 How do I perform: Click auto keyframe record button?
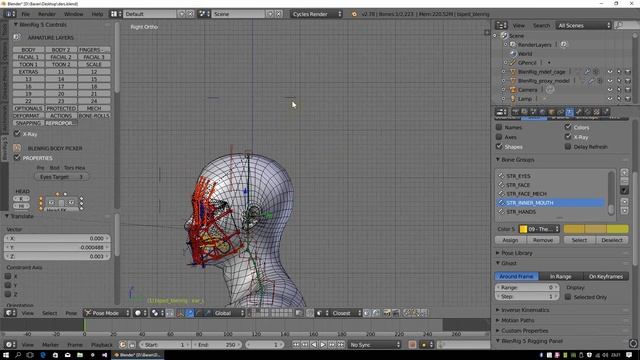click(412, 345)
